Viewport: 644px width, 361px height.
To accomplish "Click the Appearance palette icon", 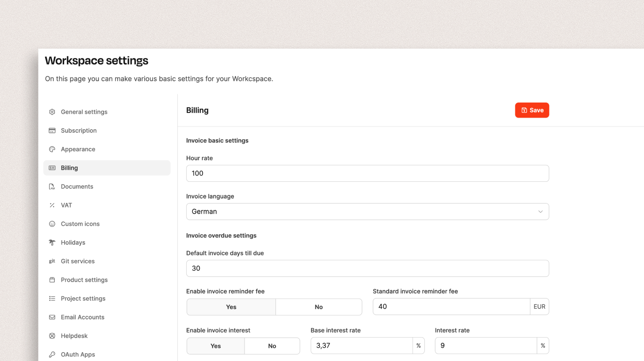I will (x=52, y=149).
